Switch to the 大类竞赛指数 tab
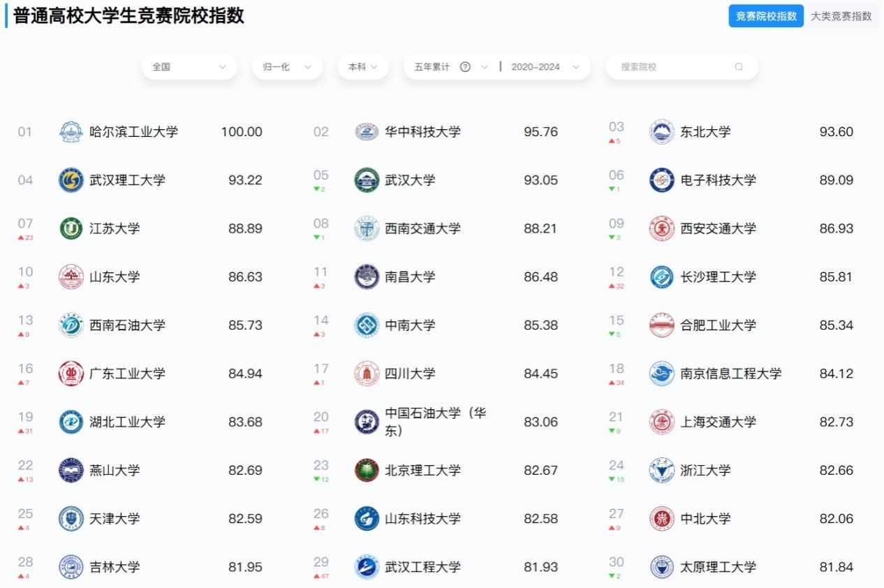This screenshot has width=884, height=588. click(x=841, y=16)
